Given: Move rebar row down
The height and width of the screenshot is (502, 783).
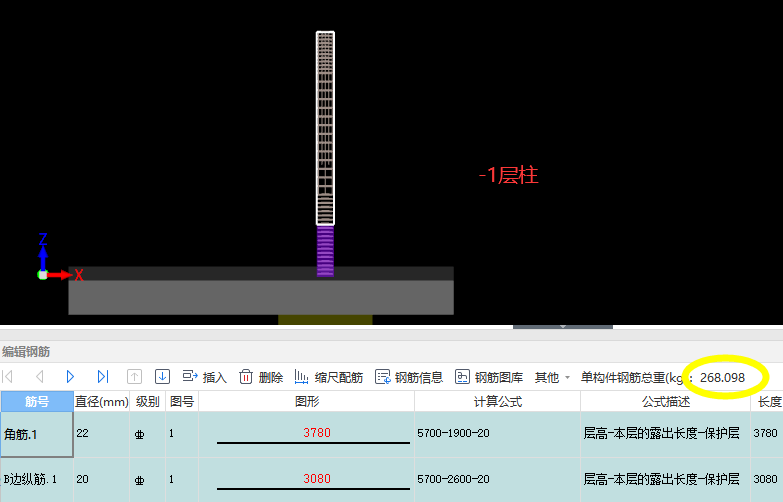Looking at the screenshot, I should click(162, 377).
